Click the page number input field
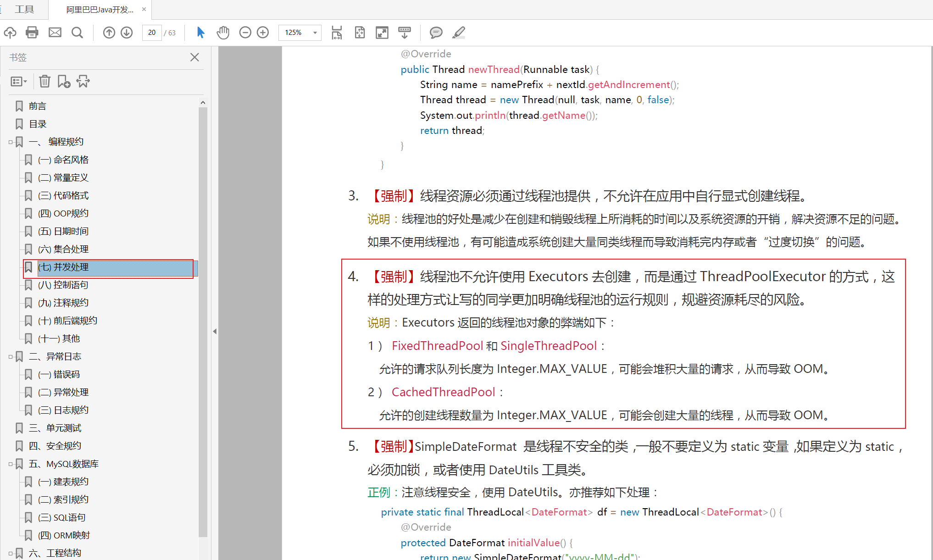Image resolution: width=933 pixels, height=560 pixels. pyautogui.click(x=152, y=33)
